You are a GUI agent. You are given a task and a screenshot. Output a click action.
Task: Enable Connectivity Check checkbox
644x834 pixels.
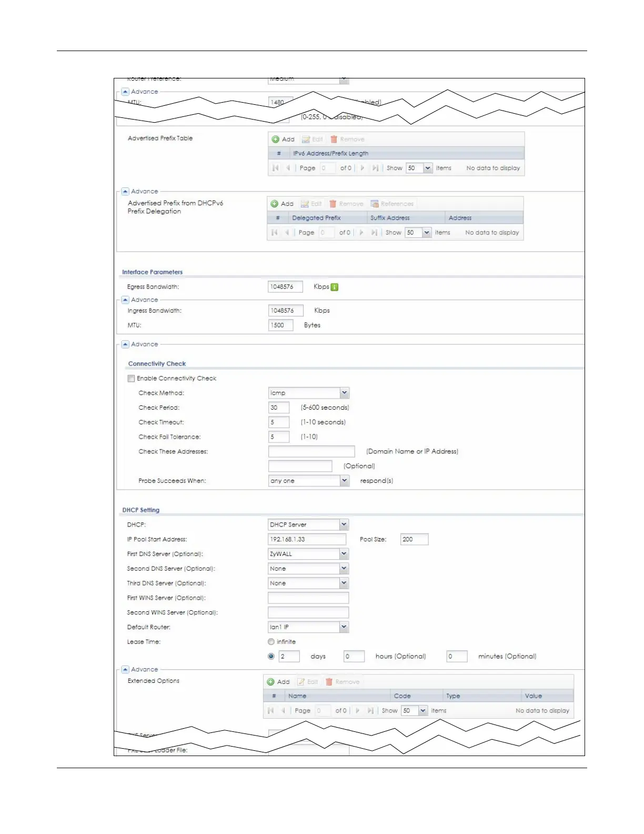pos(132,379)
